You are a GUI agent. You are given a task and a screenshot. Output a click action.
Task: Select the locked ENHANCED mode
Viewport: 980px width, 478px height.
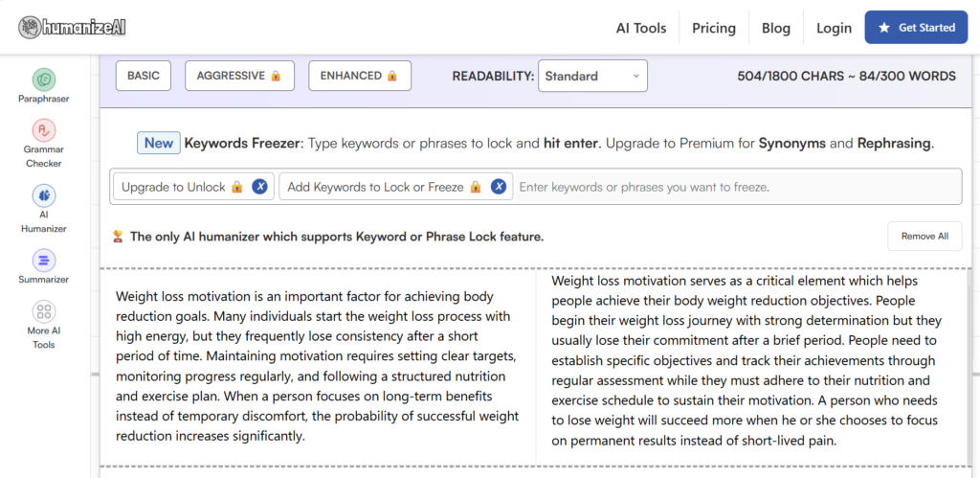[360, 76]
